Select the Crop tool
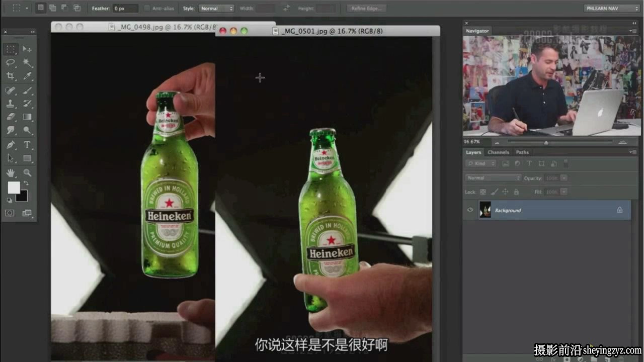This screenshot has width=644, height=362. pos(11,76)
